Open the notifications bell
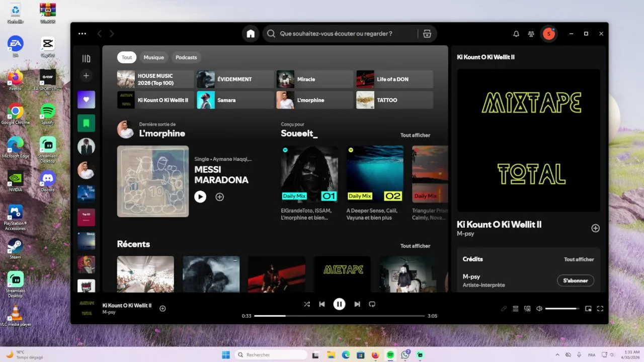 click(516, 34)
